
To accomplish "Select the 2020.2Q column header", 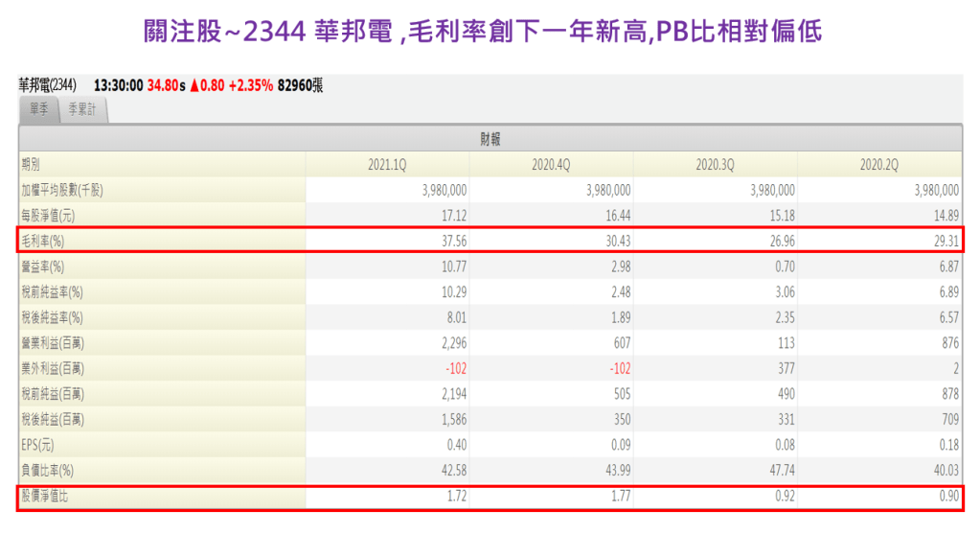I will [x=879, y=164].
